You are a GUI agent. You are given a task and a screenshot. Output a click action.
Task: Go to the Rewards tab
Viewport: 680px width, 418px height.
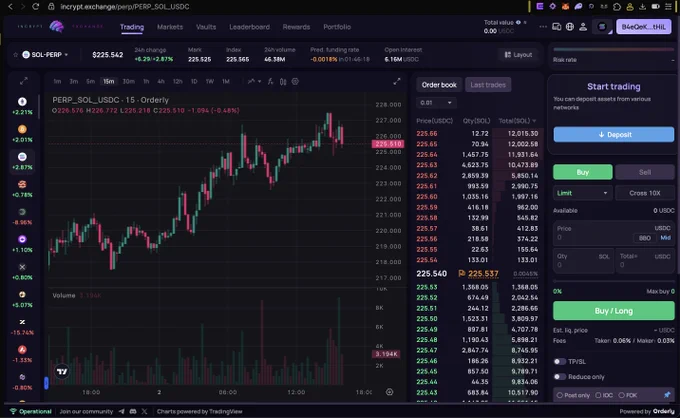point(296,27)
